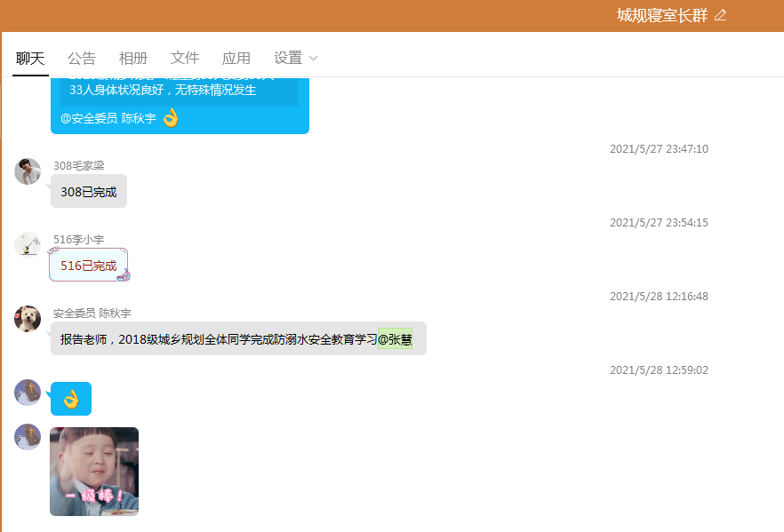
Task: Switch to the 聊天 tab
Action: (x=30, y=59)
